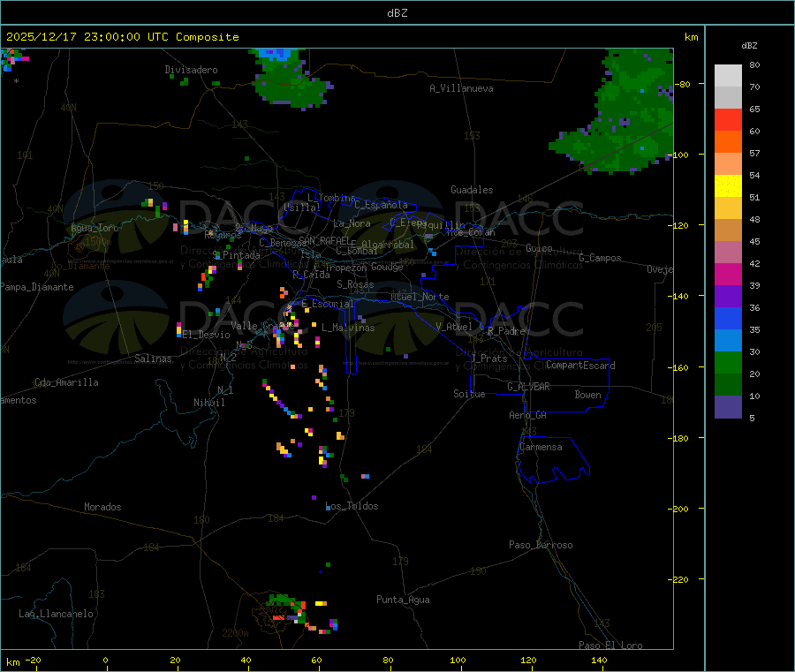Click the Pampa_Diamante location label
Viewport: 795px width, 672px height.
[37, 287]
